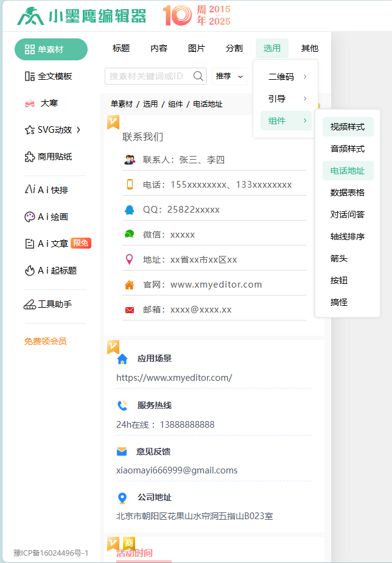
Task: Expand the 组件 submenu
Action: tap(286, 121)
